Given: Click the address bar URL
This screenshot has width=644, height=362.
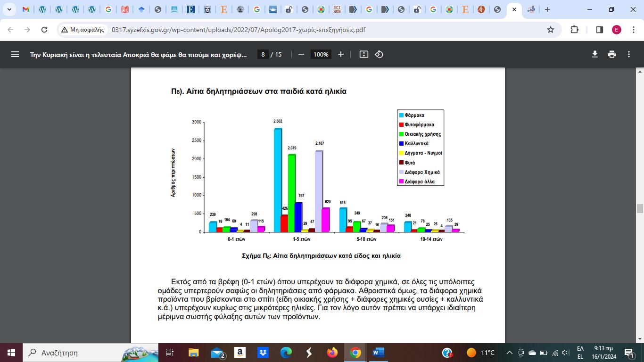Looking at the screenshot, I should (x=238, y=30).
